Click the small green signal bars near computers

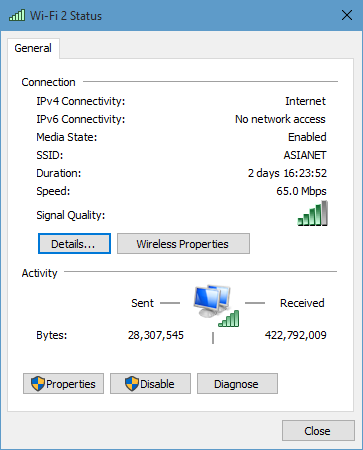pyautogui.click(x=229, y=318)
